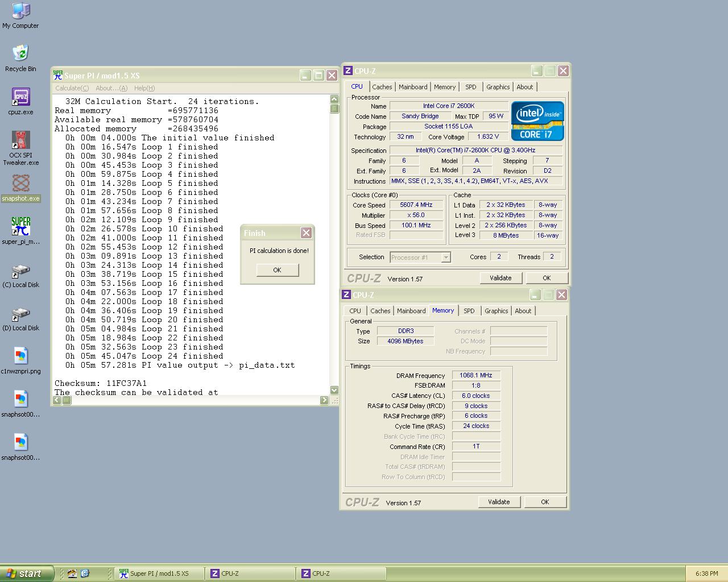Open the c1nwznpri.png file icon
Image resolution: width=728 pixels, height=582 pixels.
pyautogui.click(x=20, y=356)
